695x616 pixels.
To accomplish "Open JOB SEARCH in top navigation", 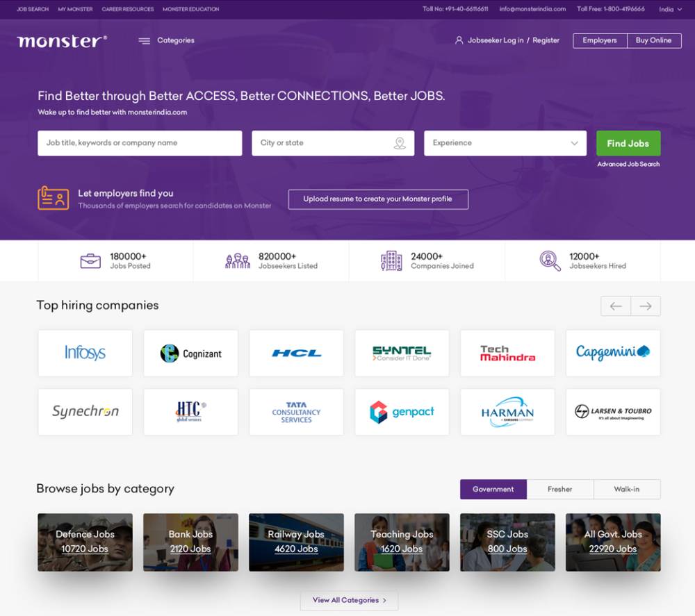I will point(33,9).
